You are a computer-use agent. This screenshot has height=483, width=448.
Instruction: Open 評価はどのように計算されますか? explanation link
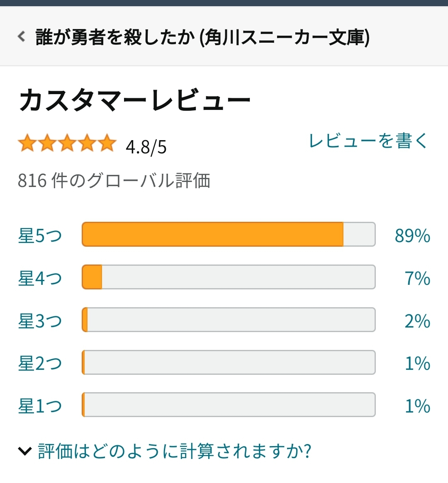[x=174, y=451]
